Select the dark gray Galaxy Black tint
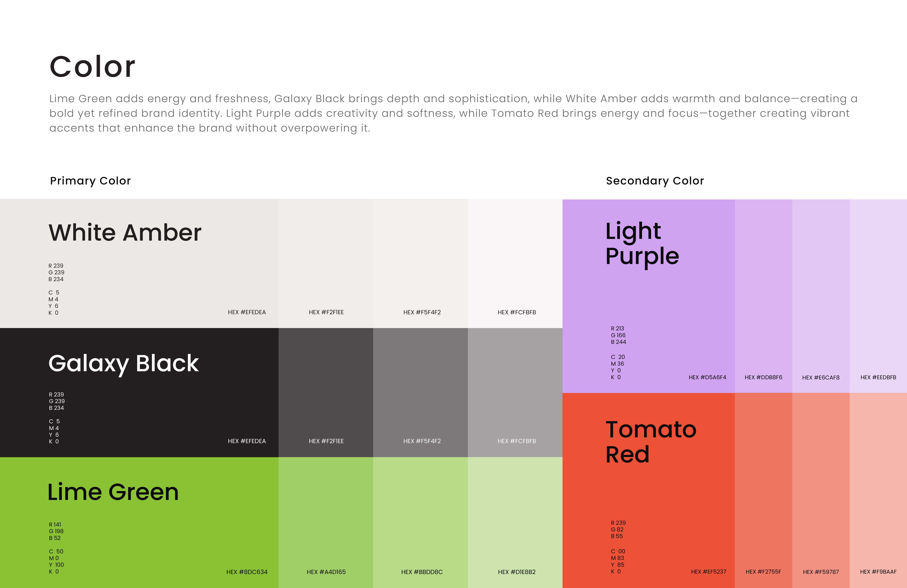This screenshot has height=588, width=907. coord(326,392)
